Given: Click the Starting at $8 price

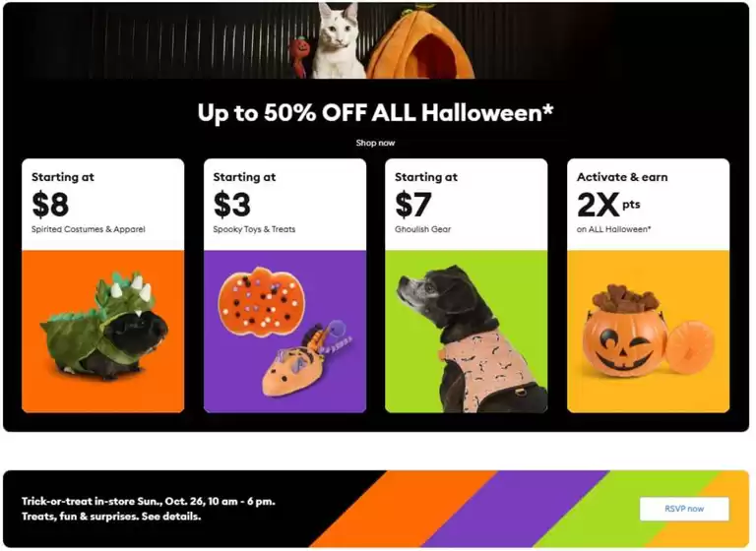Looking at the screenshot, I should 51,204.
